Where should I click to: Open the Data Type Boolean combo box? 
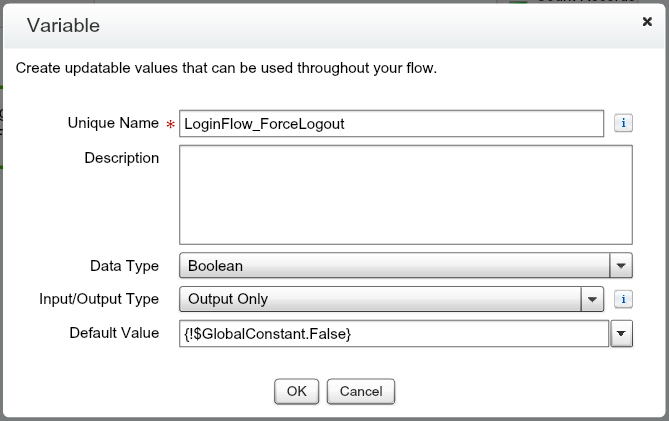[394, 266]
